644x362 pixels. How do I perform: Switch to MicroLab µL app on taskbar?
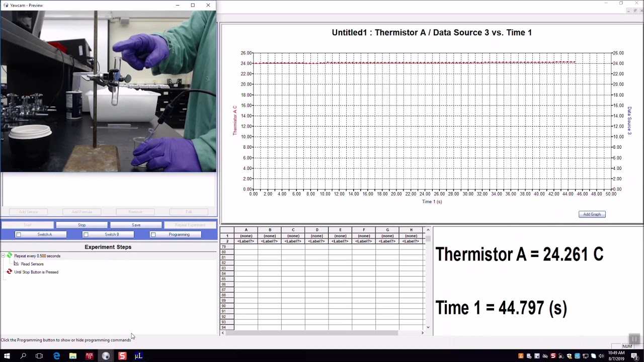coord(138,356)
